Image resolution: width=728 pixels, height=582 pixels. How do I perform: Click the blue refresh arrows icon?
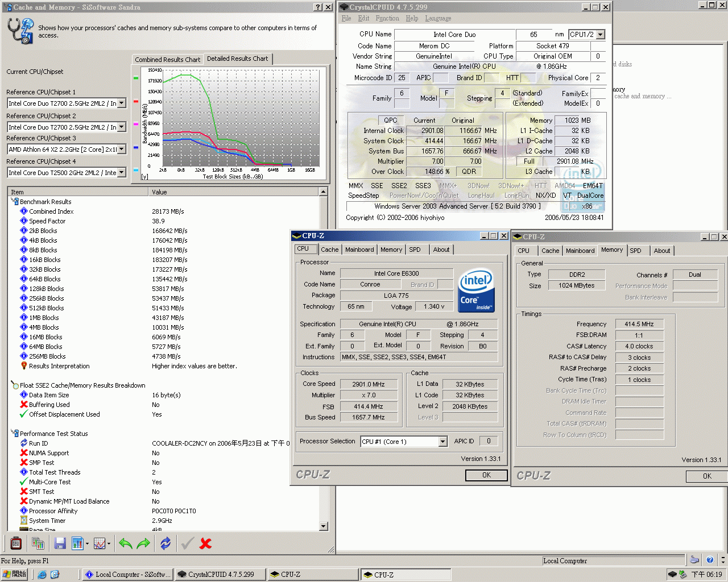pyautogui.click(x=166, y=543)
